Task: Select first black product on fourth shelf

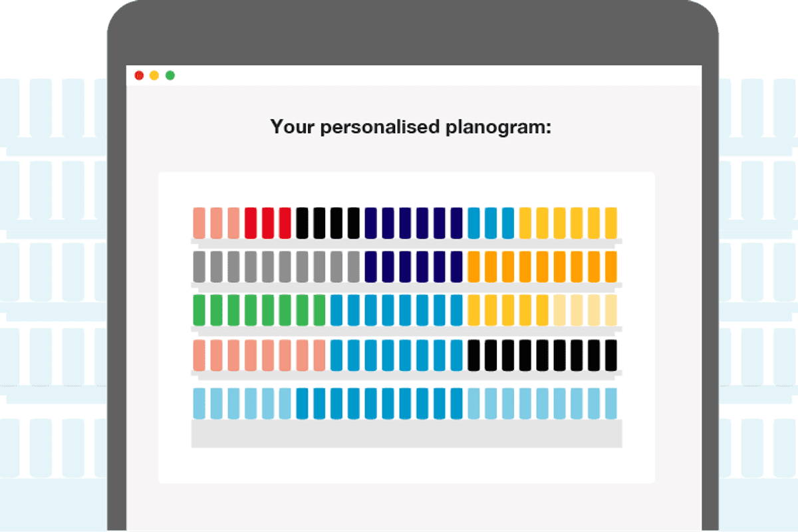Action: click(x=473, y=355)
